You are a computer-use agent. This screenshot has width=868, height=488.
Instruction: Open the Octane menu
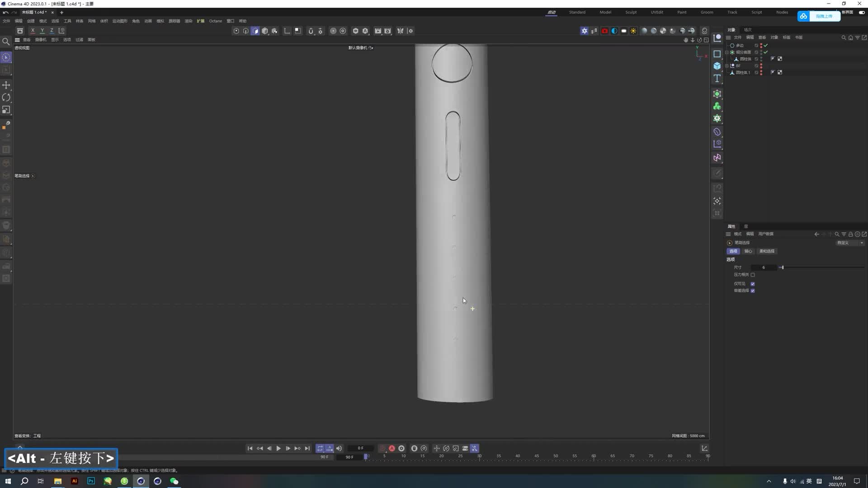[x=216, y=21]
